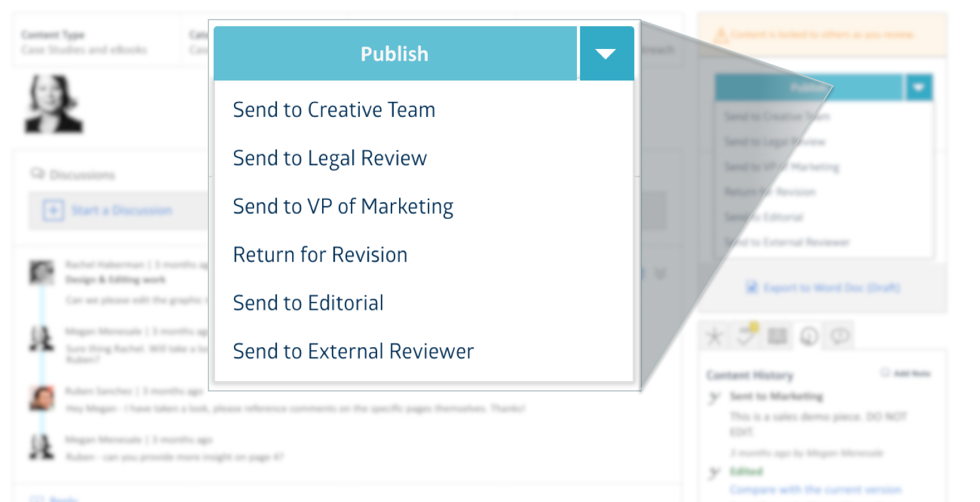The width and height of the screenshot is (980, 502).
Task: Click the 'Sent to Marketing' history entry
Action: [776, 396]
